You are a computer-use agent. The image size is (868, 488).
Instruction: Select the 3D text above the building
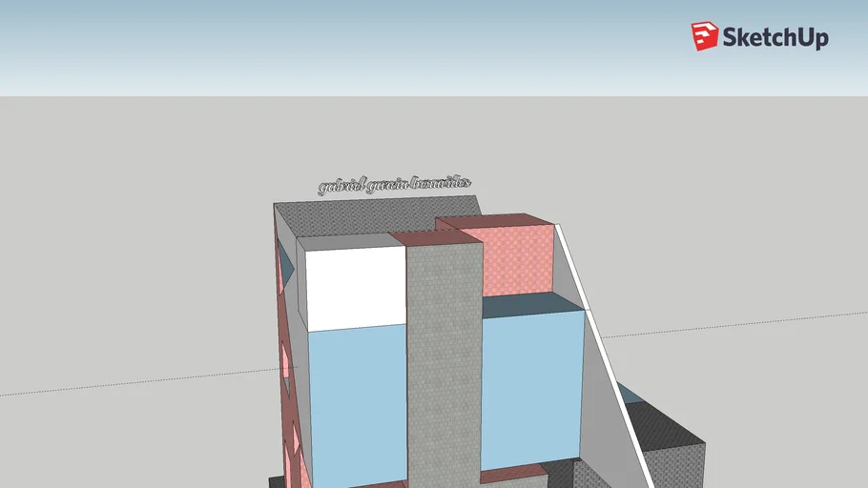(x=394, y=185)
